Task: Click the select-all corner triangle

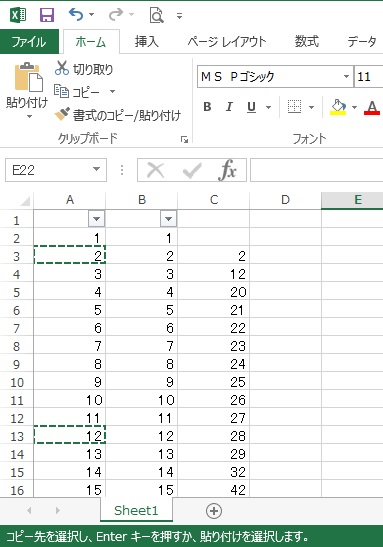Action: coord(24,201)
